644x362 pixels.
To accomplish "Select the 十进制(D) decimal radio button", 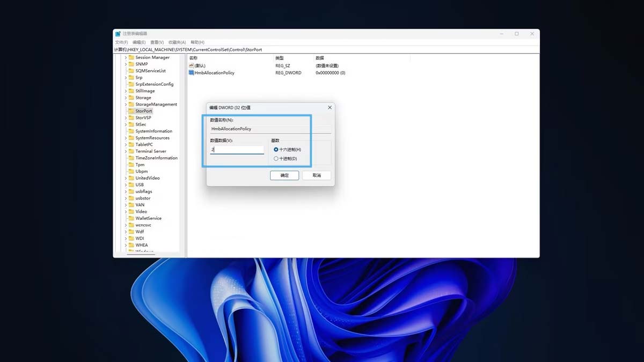I will 276,159.
